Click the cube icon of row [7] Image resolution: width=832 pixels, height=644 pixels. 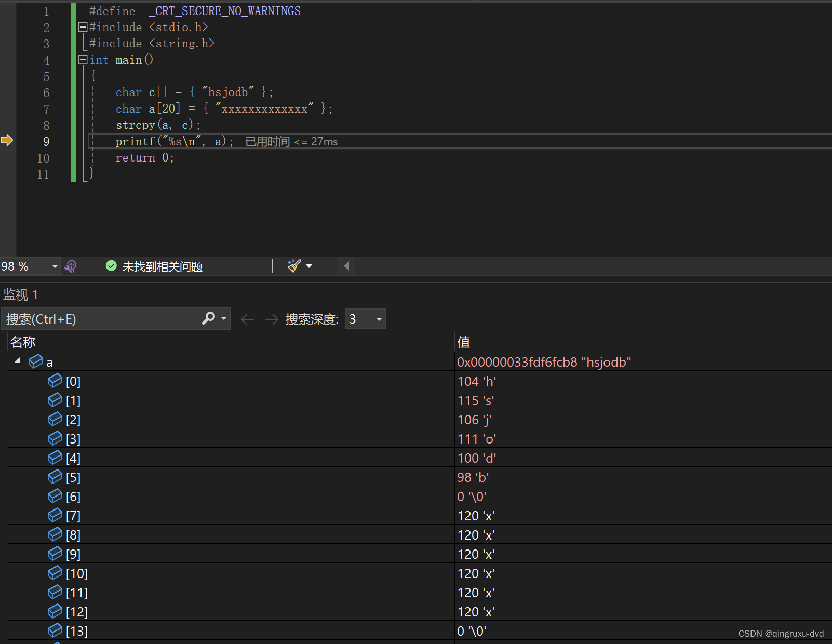pos(55,515)
